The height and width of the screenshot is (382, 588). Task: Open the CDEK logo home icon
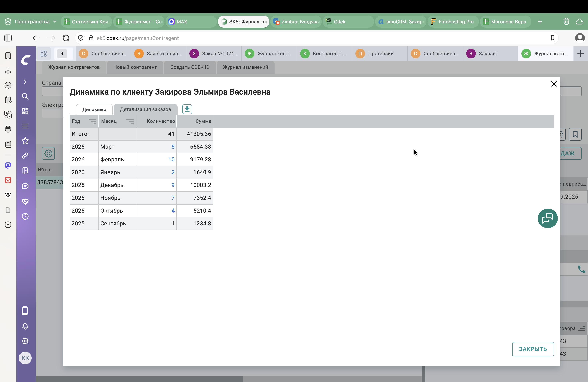[x=26, y=60]
